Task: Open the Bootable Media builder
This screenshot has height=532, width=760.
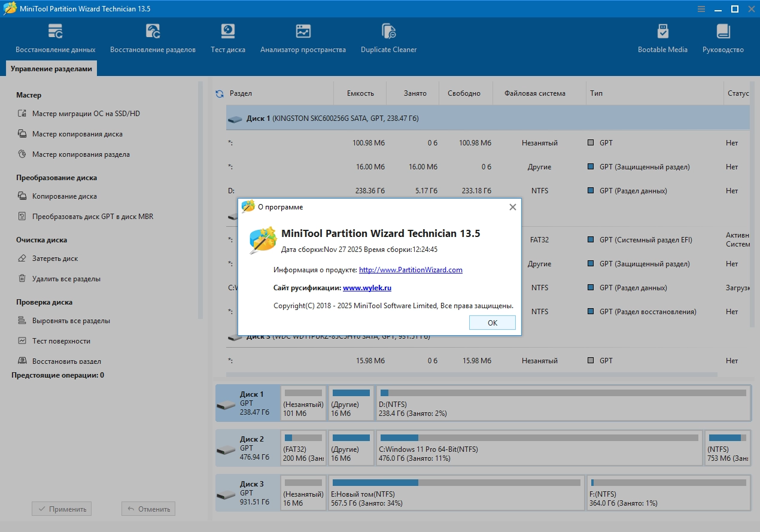Action: point(662,38)
